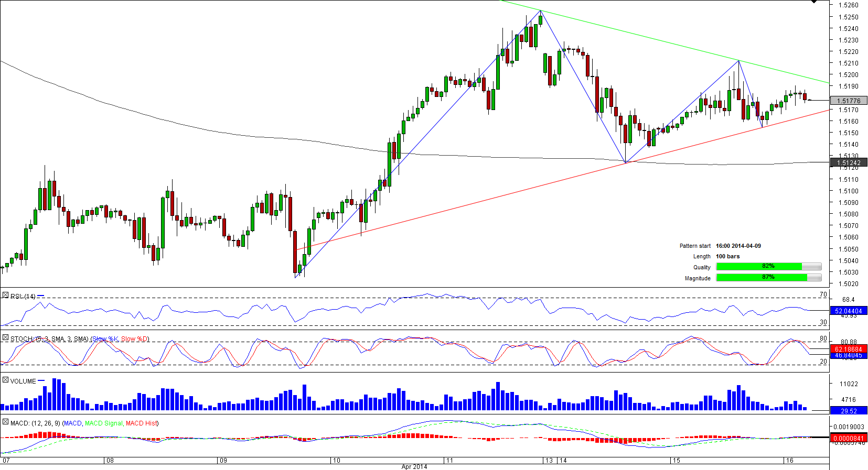Viewport: 868px width, 470px height.
Task: Click the 'Apr 2014' time axis label
Action: pyautogui.click(x=414, y=466)
